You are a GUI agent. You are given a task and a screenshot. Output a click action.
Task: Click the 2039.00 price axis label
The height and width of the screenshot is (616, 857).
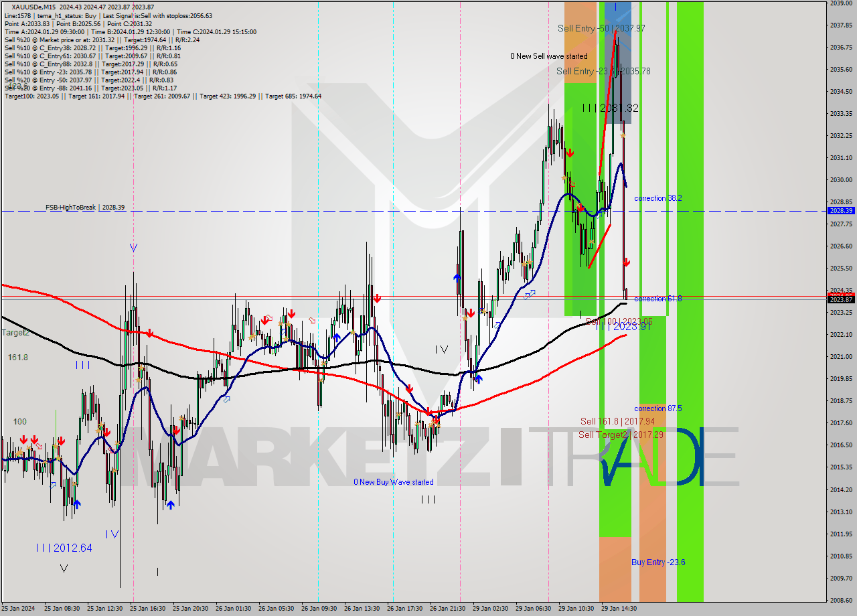pyautogui.click(x=841, y=3)
